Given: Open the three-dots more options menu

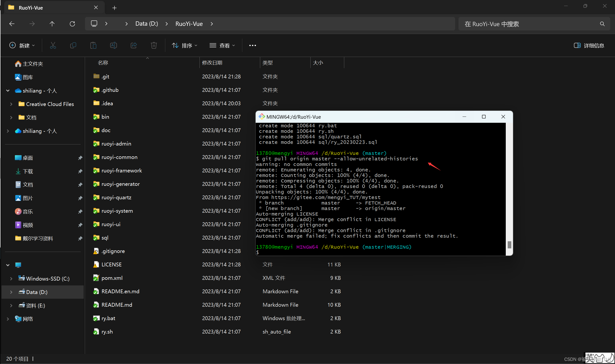Looking at the screenshot, I should (x=252, y=45).
